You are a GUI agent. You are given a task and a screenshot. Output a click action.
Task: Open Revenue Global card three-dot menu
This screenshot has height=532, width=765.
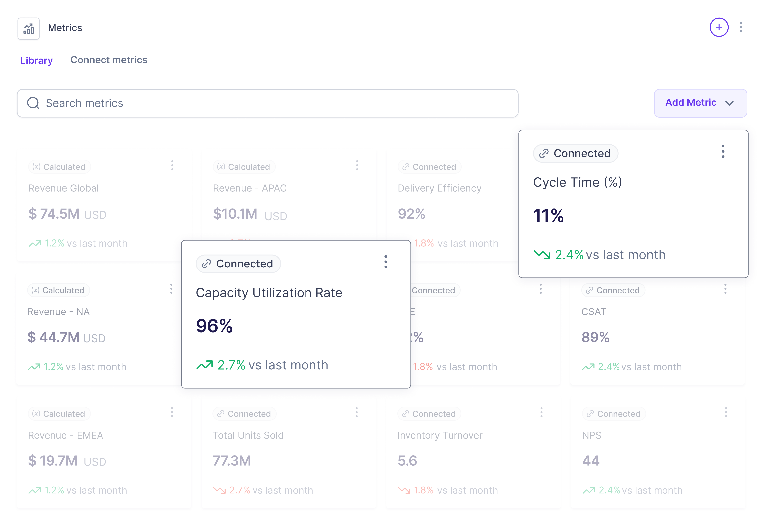pos(172,165)
